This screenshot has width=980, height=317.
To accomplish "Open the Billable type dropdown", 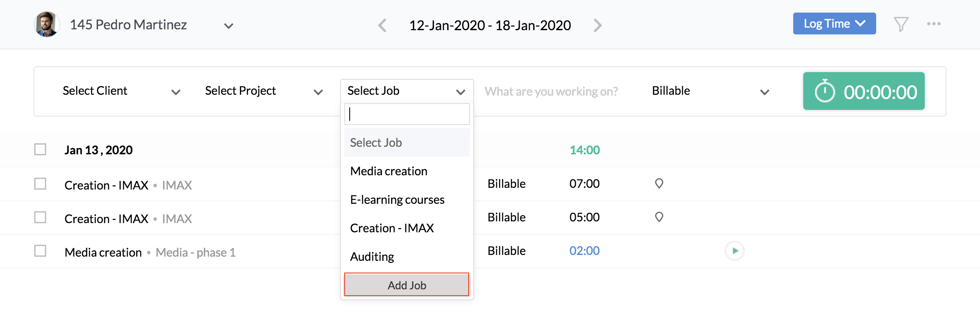I will pyautogui.click(x=710, y=91).
